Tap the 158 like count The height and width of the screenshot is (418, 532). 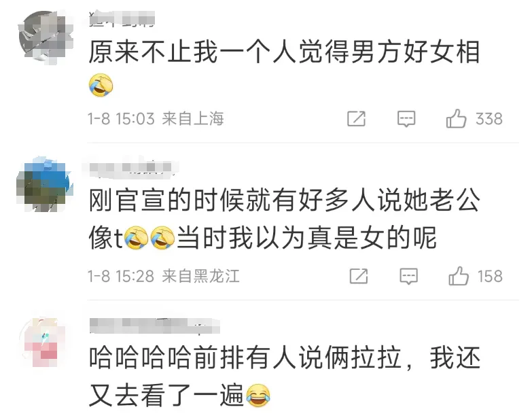tap(491, 276)
